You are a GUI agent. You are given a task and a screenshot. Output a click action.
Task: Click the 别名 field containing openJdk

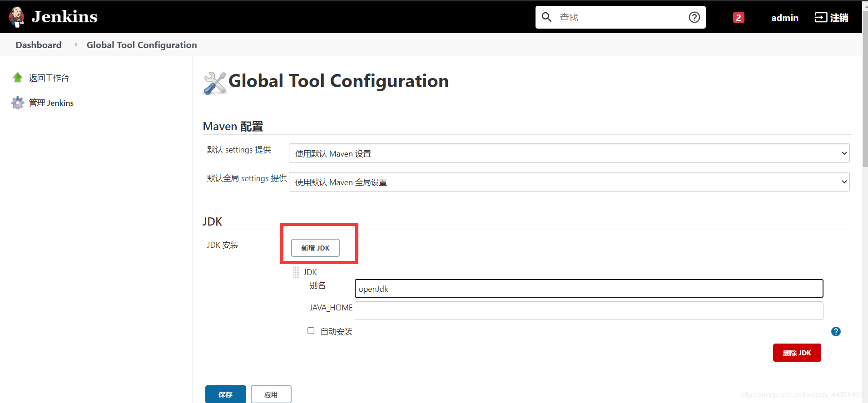(589, 289)
